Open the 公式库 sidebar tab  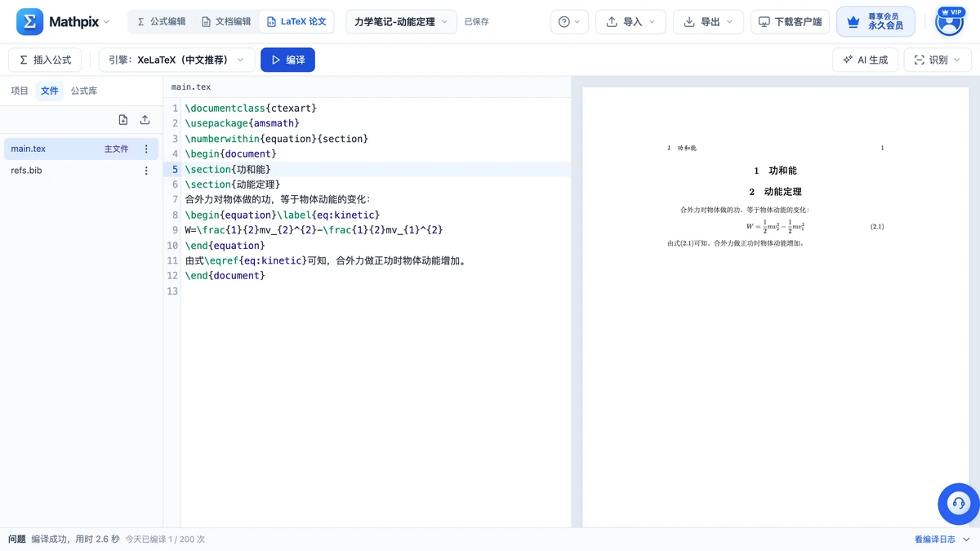(x=84, y=91)
